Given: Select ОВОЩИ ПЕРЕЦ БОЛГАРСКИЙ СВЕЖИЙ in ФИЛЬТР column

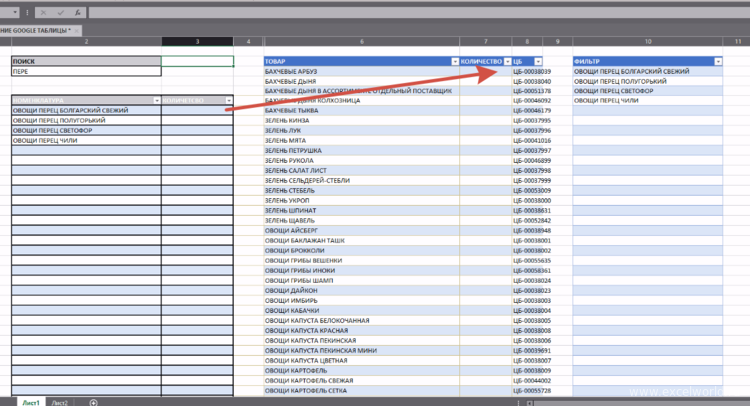Looking at the screenshot, I should click(648, 71).
